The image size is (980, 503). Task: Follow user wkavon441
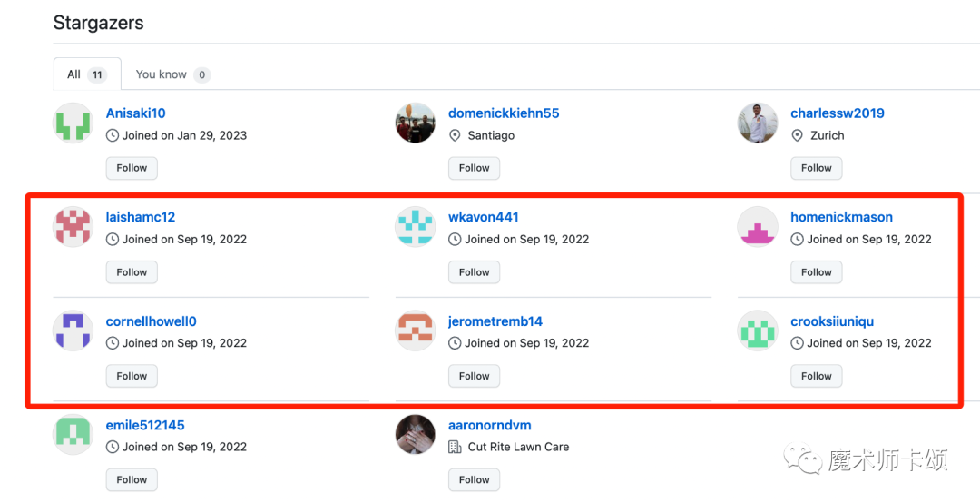pyautogui.click(x=474, y=272)
